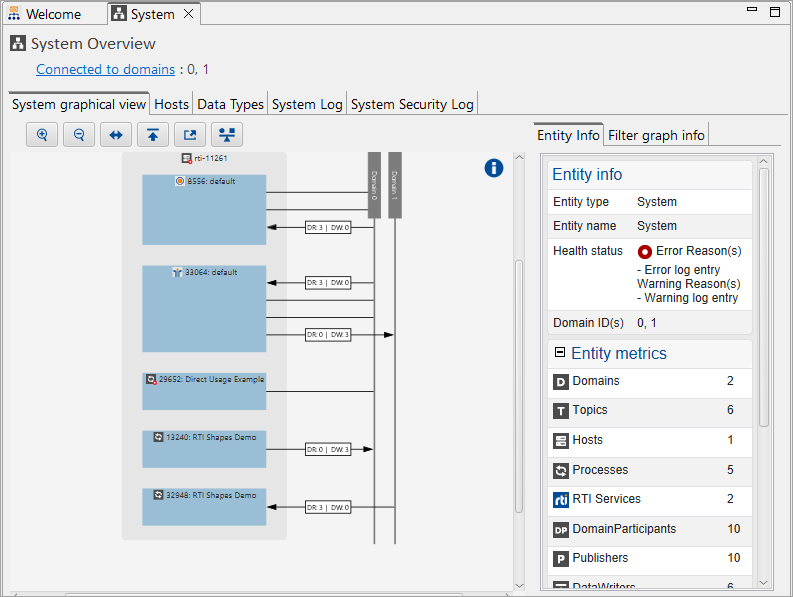
Task: Click the Domain ID(s) value 0, 1
Action: point(646,323)
